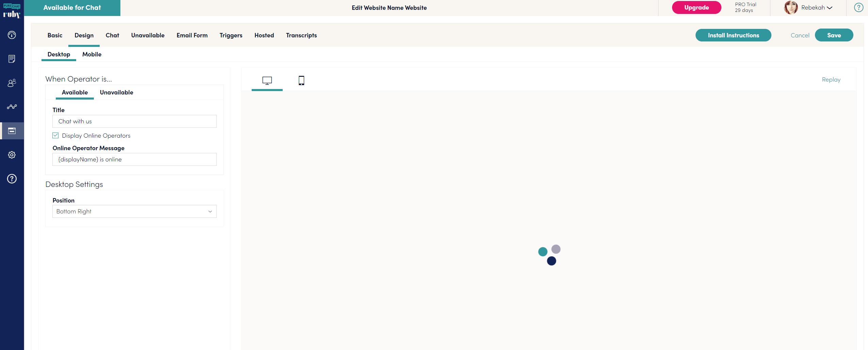Open the contacts people icon in sidebar
Image resolution: width=868 pixels, height=350 pixels.
click(x=12, y=83)
